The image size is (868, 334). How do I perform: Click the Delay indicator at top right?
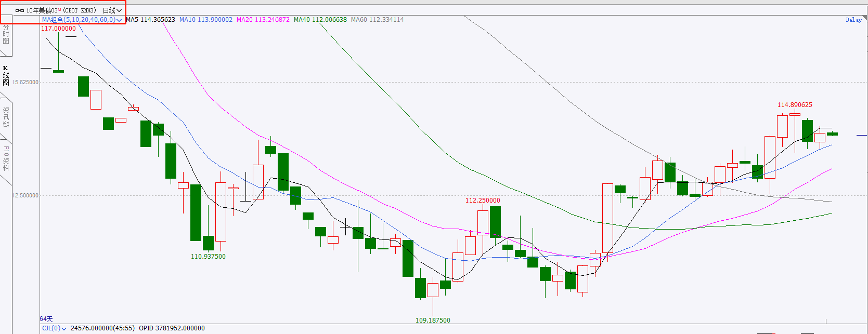point(853,20)
